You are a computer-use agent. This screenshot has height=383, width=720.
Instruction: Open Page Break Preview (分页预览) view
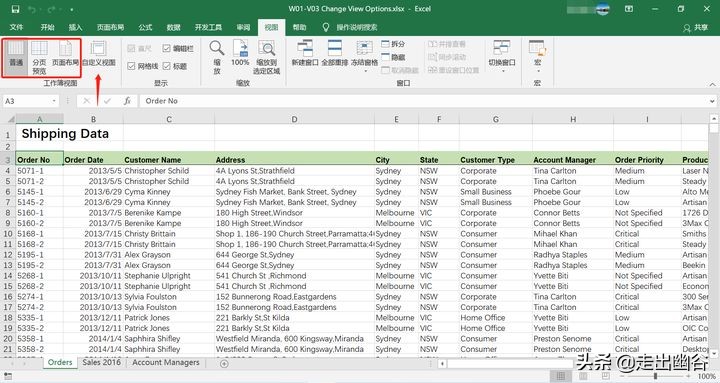tap(39, 57)
